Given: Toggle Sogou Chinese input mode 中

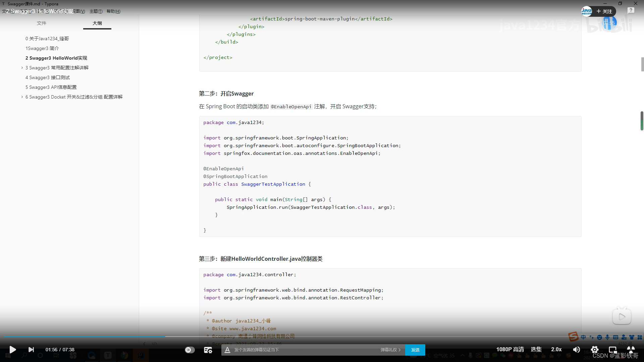Looking at the screenshot, I should (583, 337).
